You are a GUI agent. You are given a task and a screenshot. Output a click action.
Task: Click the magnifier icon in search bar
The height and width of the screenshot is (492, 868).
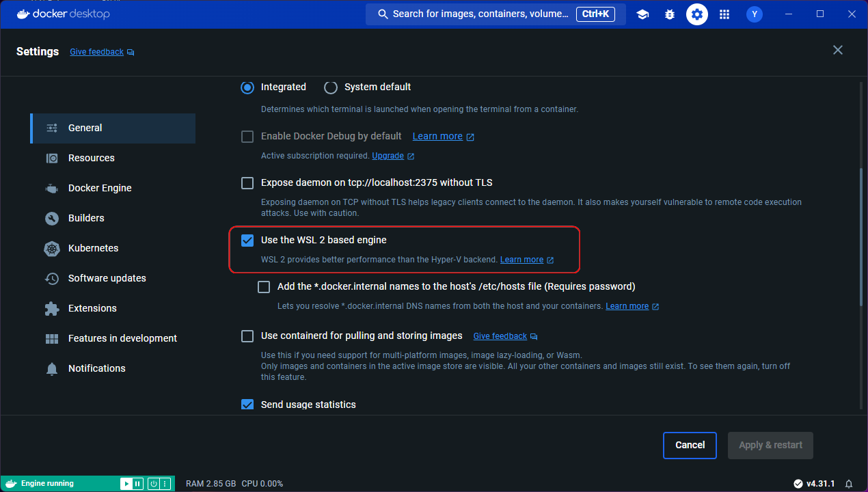pyautogui.click(x=383, y=14)
